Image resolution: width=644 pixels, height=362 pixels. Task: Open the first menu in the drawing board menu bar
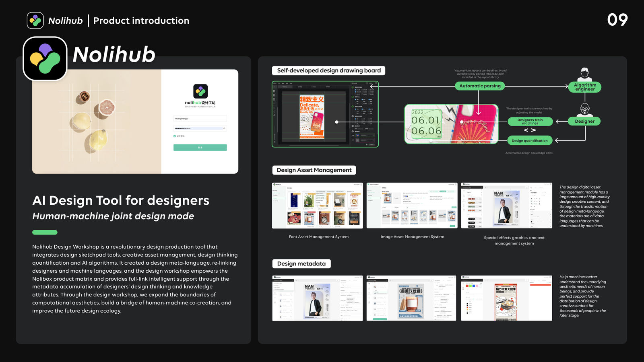(x=279, y=83)
